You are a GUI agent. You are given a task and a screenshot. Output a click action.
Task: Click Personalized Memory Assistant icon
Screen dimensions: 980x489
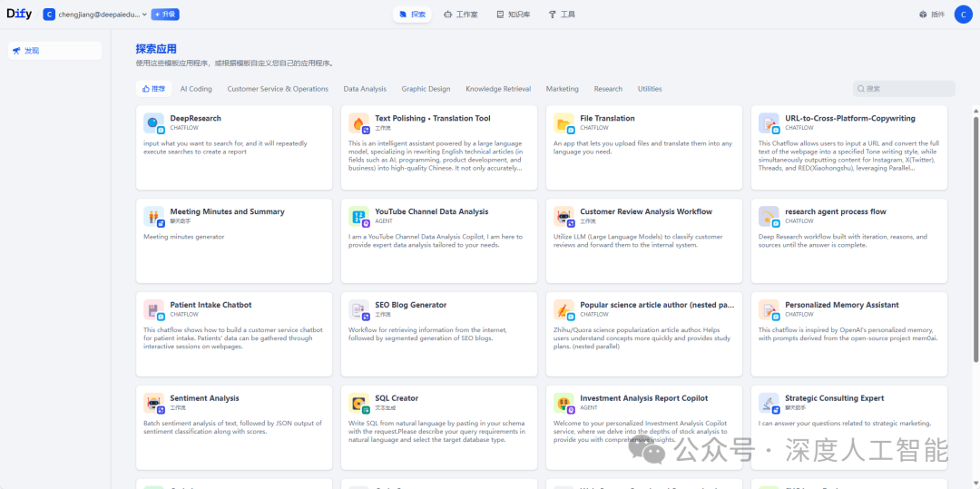(x=769, y=309)
